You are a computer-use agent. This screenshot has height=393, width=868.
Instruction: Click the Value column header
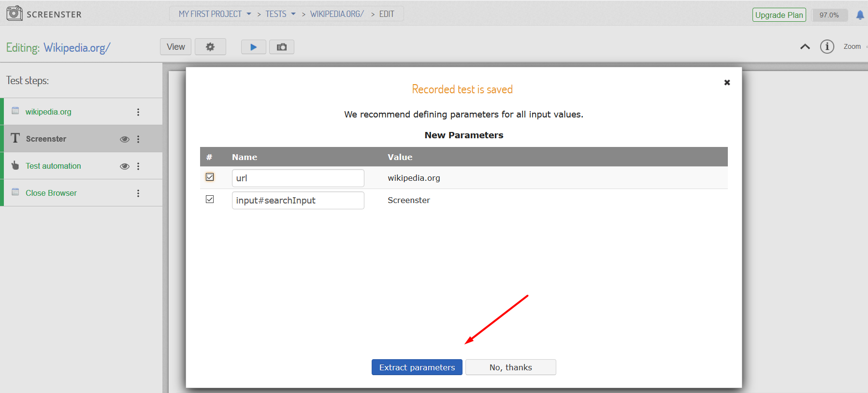coord(400,157)
